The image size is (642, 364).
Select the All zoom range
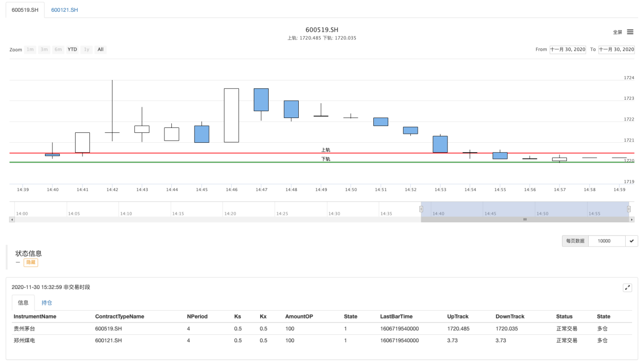click(100, 49)
